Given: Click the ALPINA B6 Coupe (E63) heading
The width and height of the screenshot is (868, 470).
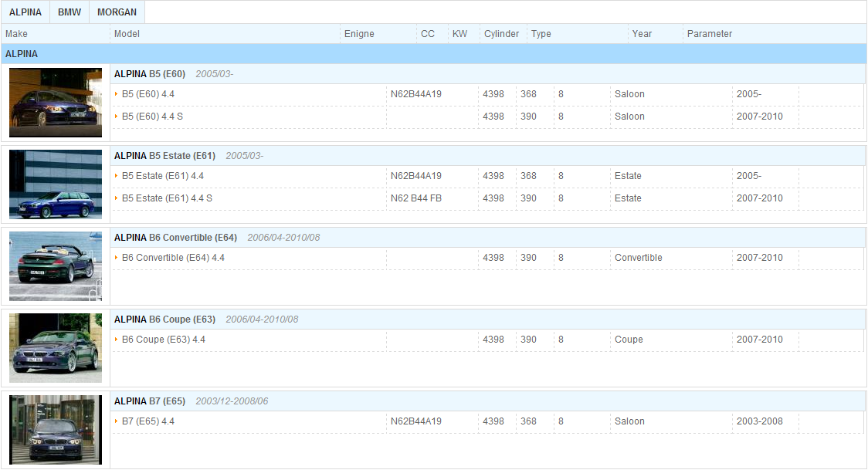Looking at the screenshot, I should [x=164, y=320].
